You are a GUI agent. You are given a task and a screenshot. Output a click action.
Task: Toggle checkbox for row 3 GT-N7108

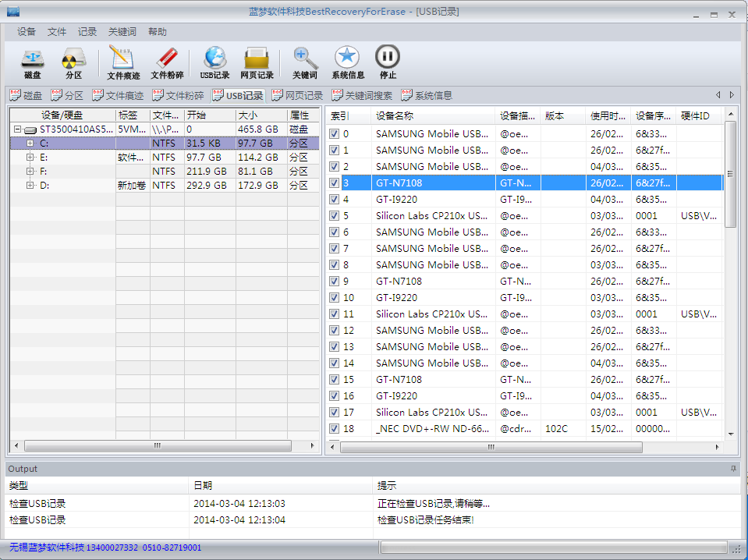(x=335, y=183)
